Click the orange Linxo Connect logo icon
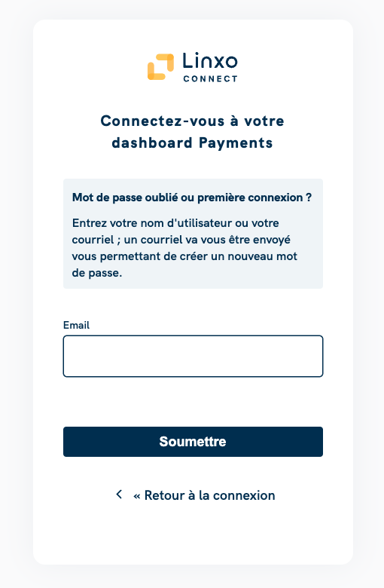Screen dimensions: 384x588 [x=160, y=67]
